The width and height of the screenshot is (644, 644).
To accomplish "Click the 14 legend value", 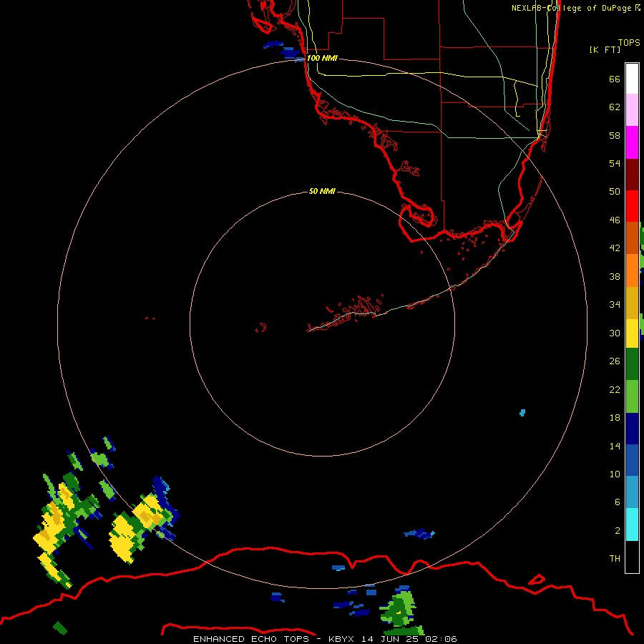I will (x=615, y=446).
